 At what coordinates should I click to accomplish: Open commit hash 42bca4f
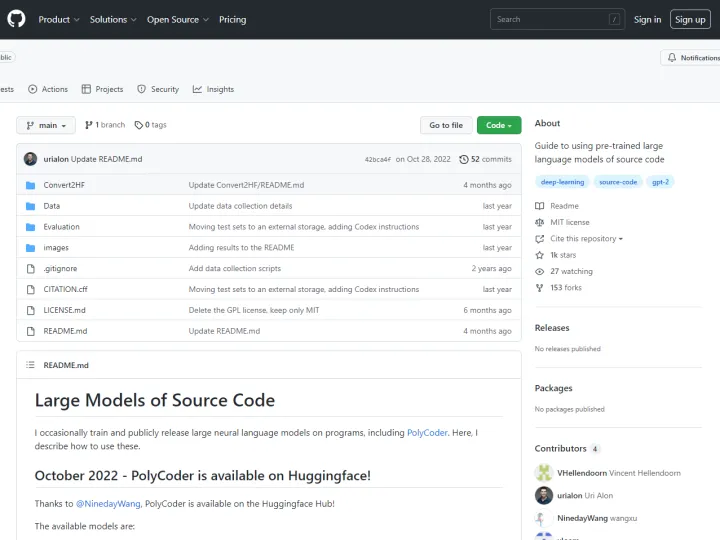coord(377,159)
